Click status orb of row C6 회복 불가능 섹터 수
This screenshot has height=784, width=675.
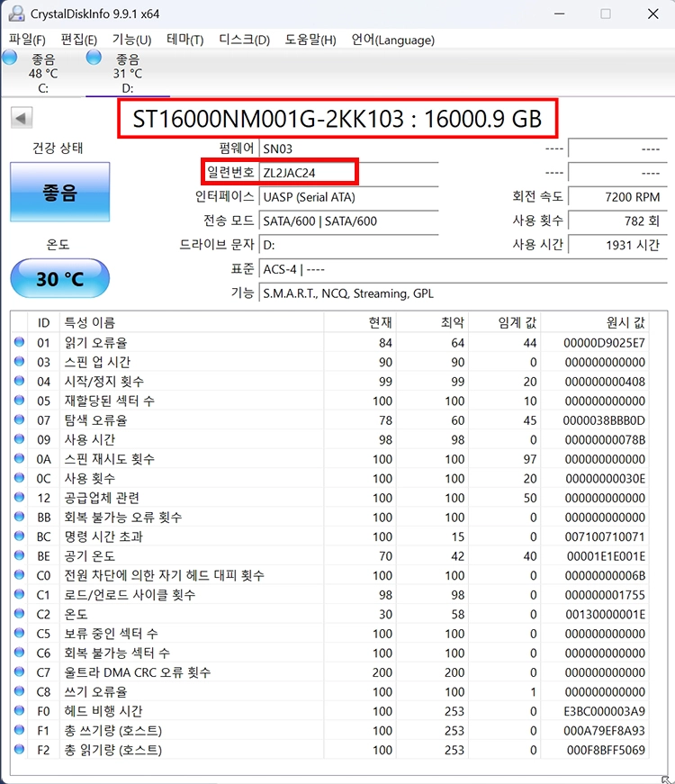click(19, 652)
